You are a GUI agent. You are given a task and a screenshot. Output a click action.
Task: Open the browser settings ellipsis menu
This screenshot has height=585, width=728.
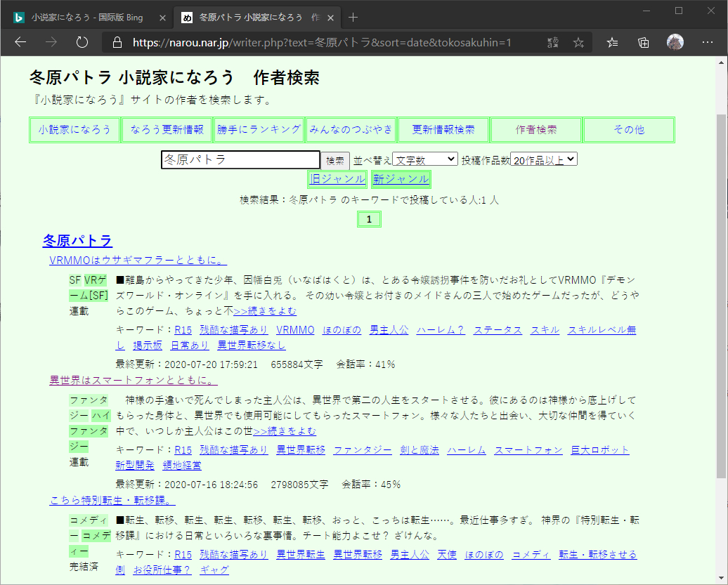tap(708, 42)
